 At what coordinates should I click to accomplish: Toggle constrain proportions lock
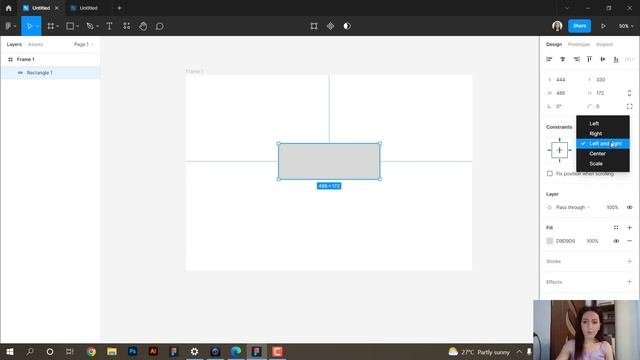point(629,93)
